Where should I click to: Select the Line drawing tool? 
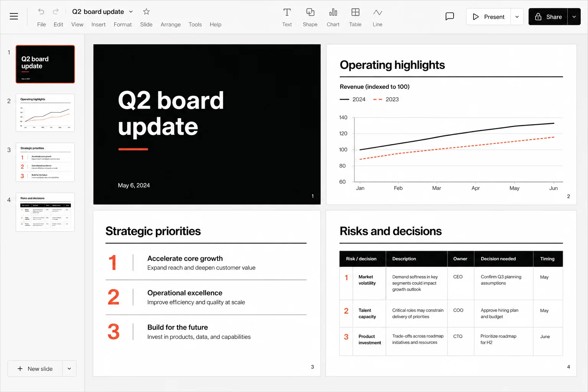pos(377,18)
